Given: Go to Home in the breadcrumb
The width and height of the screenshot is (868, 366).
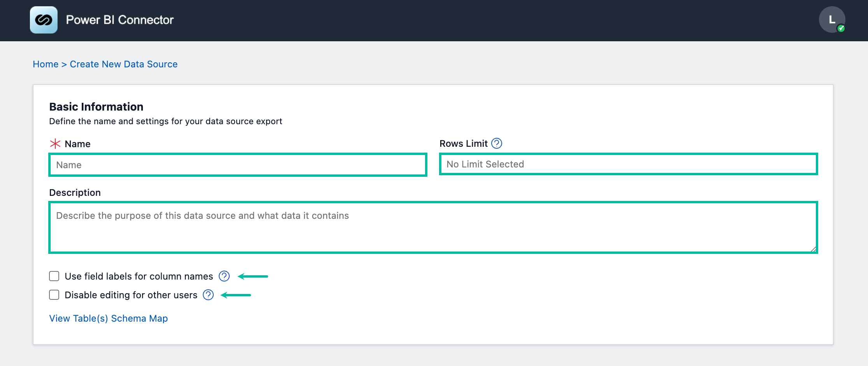Looking at the screenshot, I should 46,64.
